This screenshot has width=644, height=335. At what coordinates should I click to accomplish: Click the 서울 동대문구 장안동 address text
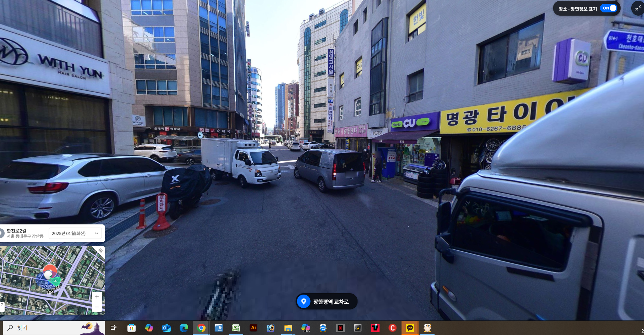click(x=25, y=236)
